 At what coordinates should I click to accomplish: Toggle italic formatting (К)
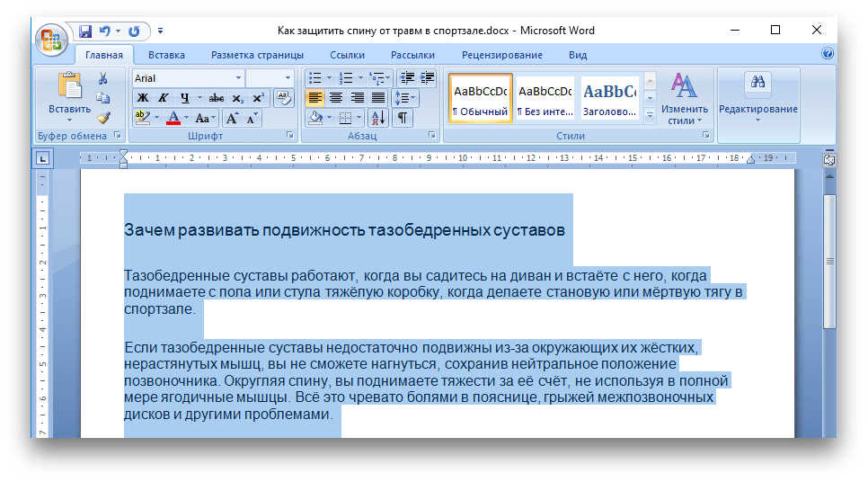pyautogui.click(x=164, y=98)
